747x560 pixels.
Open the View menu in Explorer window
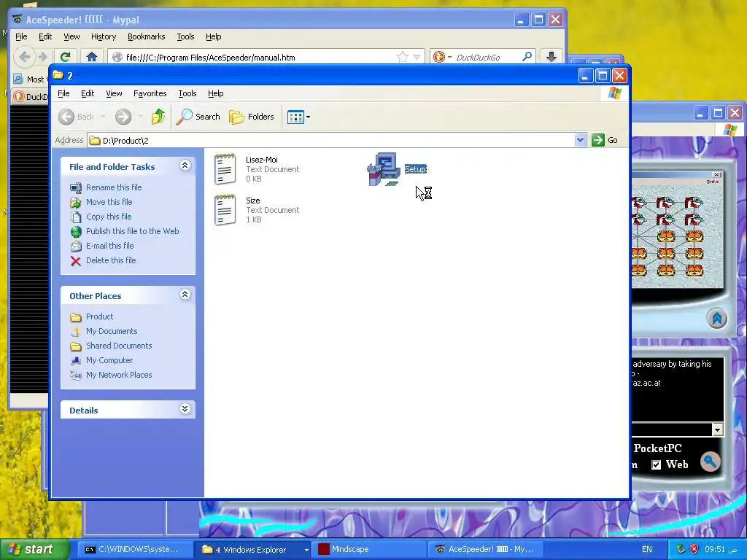[114, 93]
